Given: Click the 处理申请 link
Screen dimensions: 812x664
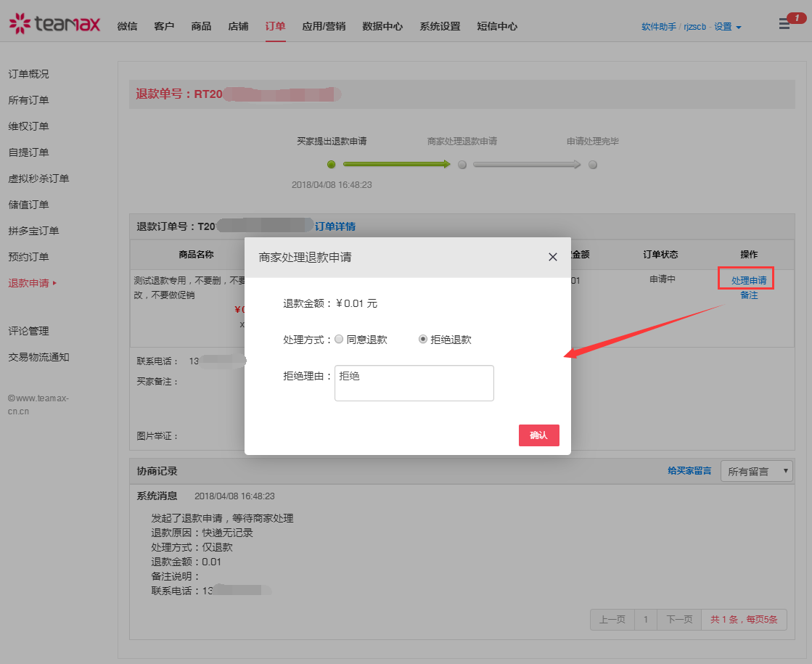Looking at the screenshot, I should pyautogui.click(x=748, y=280).
